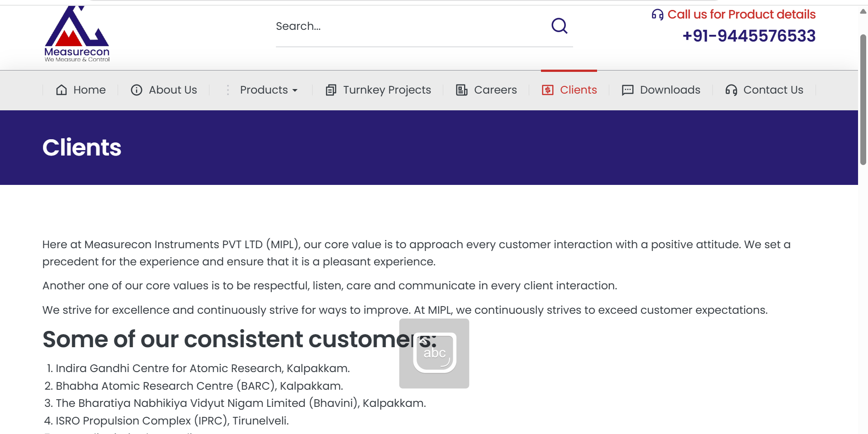Viewport: 868px width, 434px height.
Task: Click the 'Some of our consistent customers' heading
Action: [240, 339]
